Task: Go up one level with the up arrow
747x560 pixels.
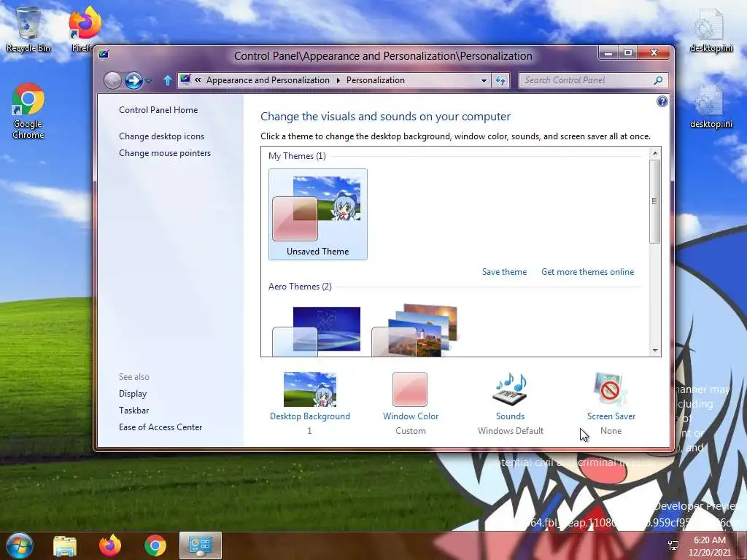Action: point(167,80)
